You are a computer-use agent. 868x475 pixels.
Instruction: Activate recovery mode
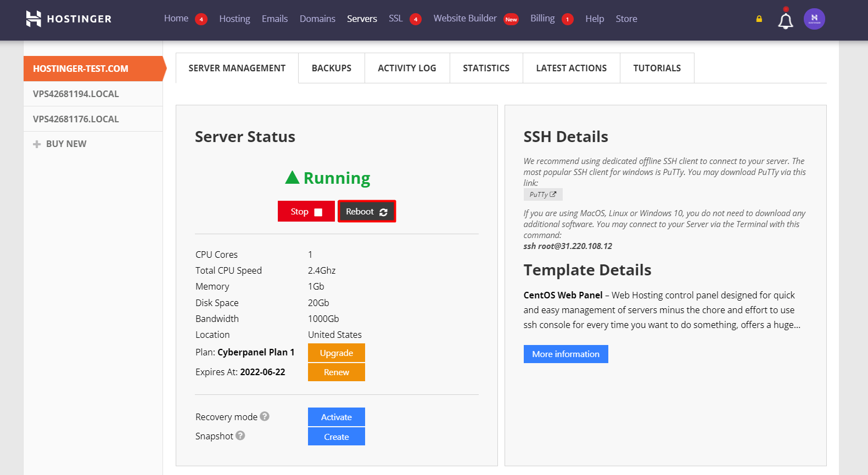[x=337, y=417]
